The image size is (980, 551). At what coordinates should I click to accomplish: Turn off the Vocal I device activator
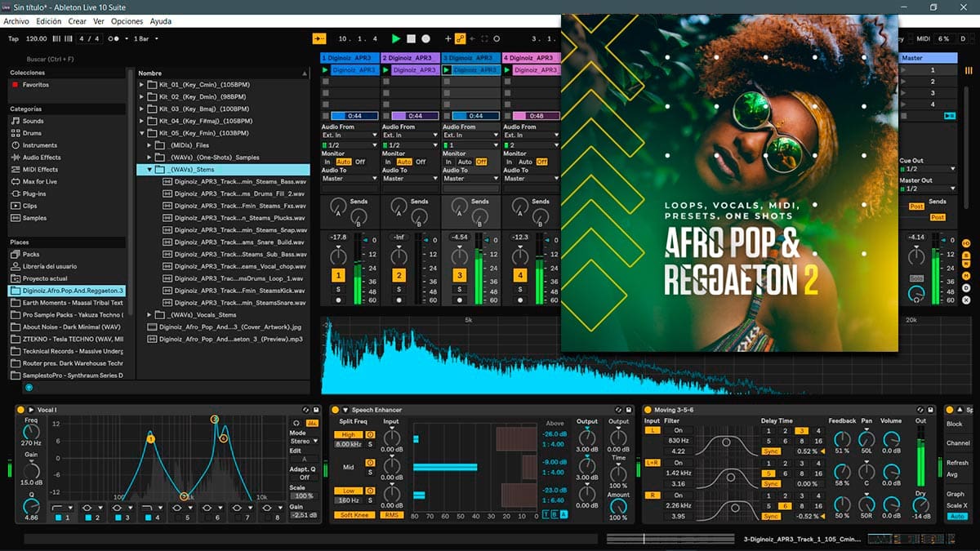[20, 410]
